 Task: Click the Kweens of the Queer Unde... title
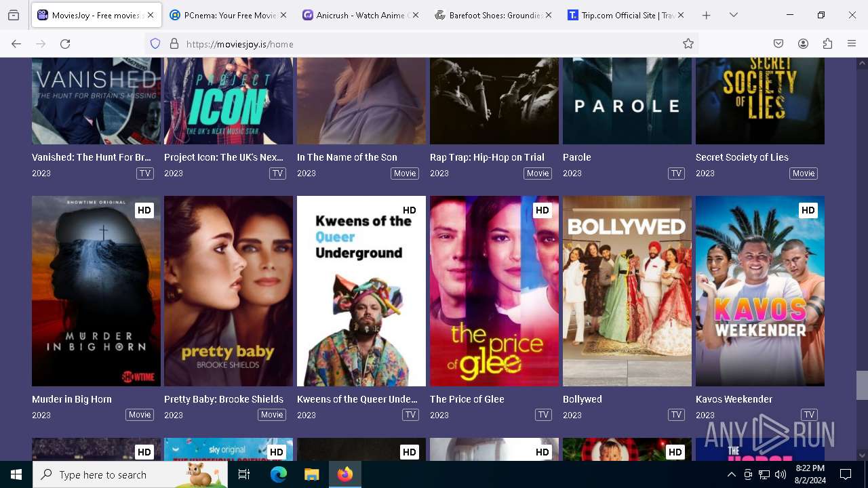point(357,399)
